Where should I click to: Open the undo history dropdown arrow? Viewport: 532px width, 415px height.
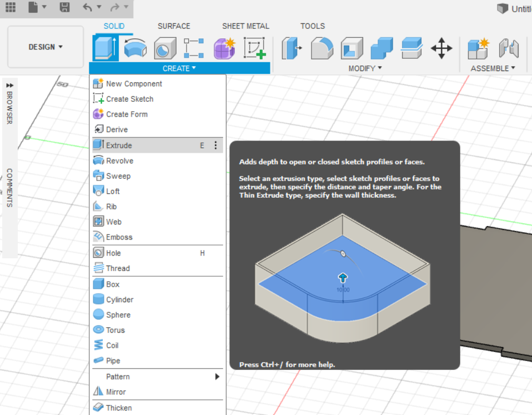99,7
